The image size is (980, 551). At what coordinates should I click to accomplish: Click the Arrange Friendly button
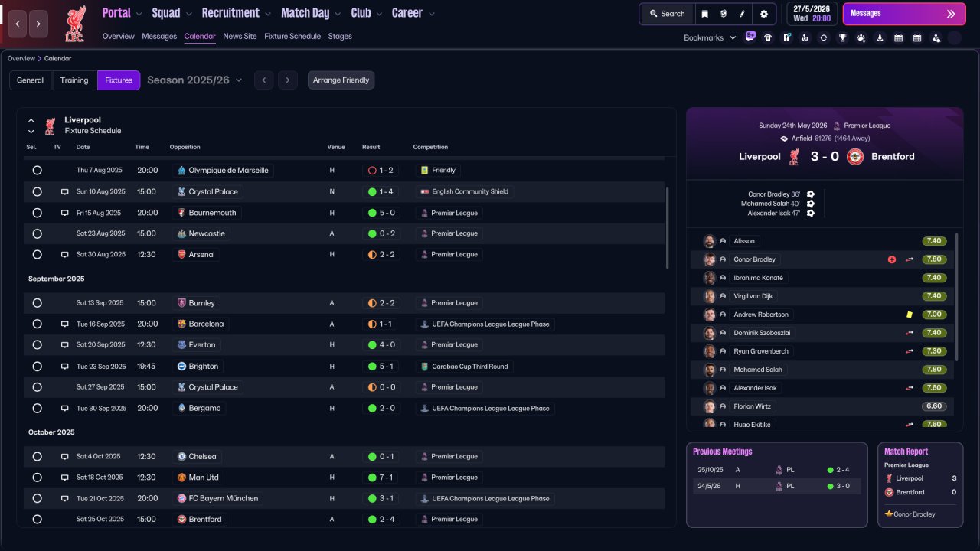341,80
